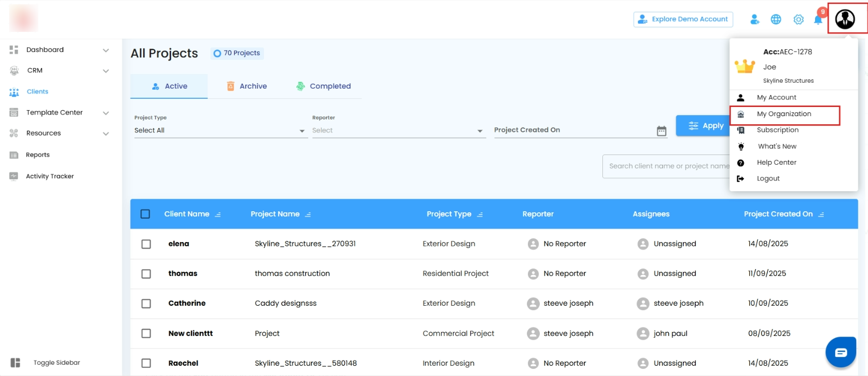Click the calendar icon in date filter
This screenshot has width=868, height=376.
tap(661, 131)
